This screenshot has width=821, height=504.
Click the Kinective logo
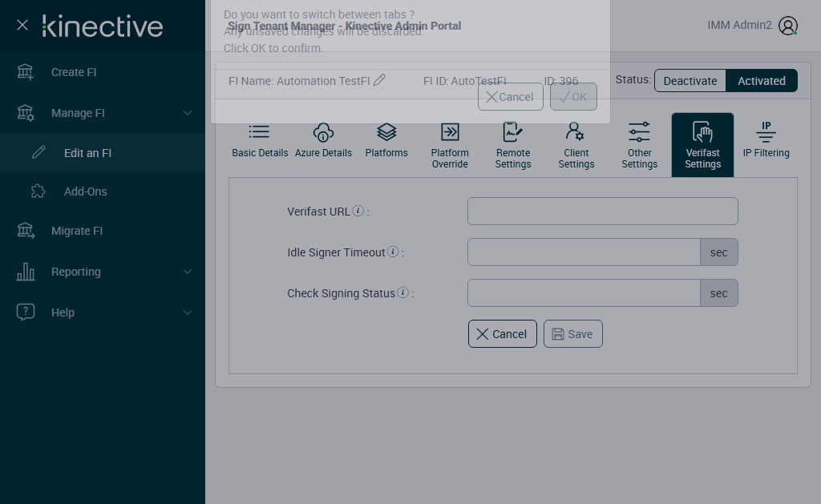(x=103, y=26)
